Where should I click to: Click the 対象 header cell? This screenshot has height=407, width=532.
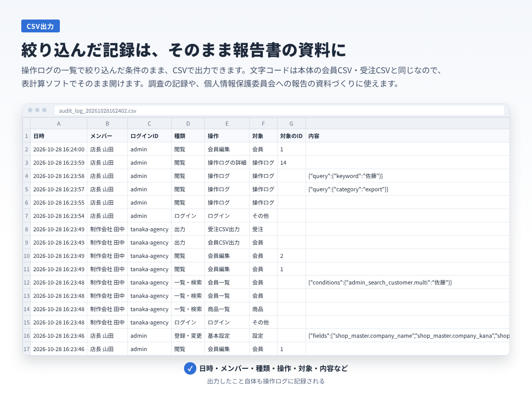coord(263,136)
